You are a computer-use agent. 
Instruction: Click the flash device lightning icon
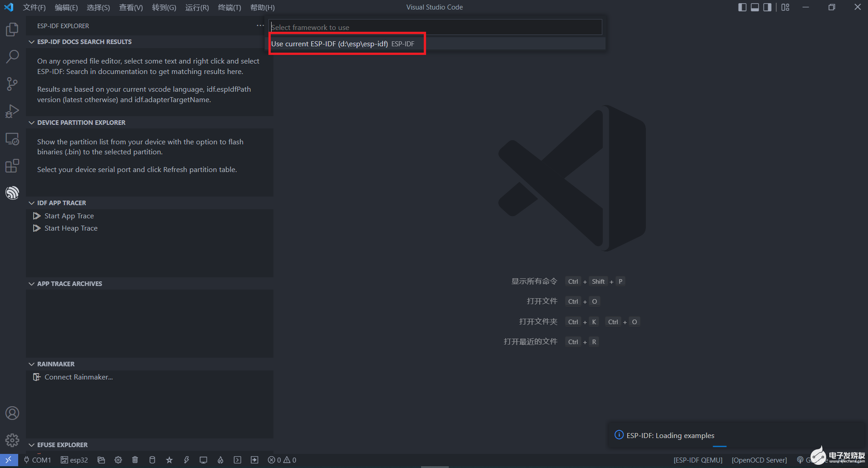tap(186, 460)
